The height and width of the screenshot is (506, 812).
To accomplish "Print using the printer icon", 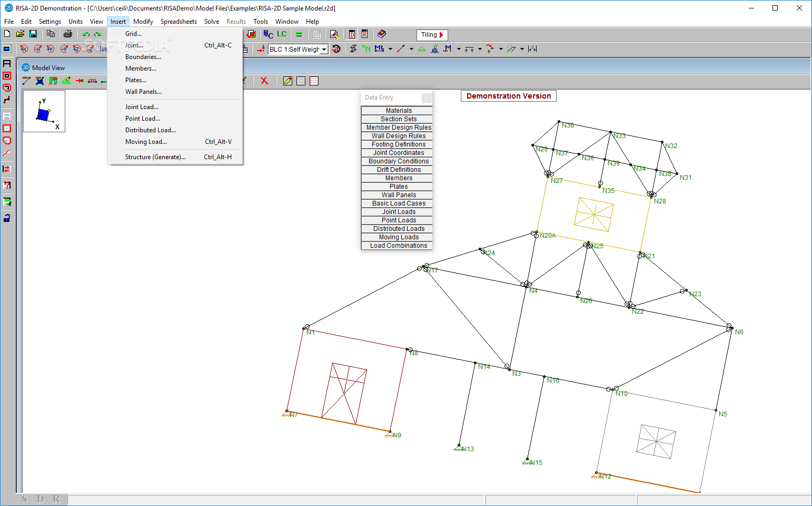I will [67, 34].
